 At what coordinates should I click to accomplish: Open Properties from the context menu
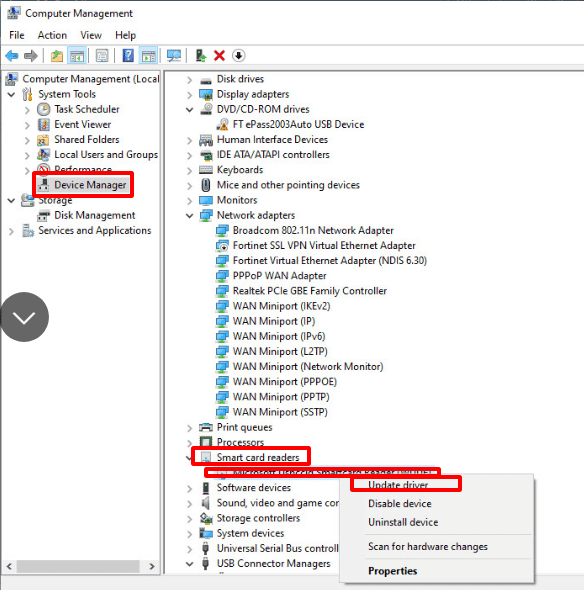point(392,571)
